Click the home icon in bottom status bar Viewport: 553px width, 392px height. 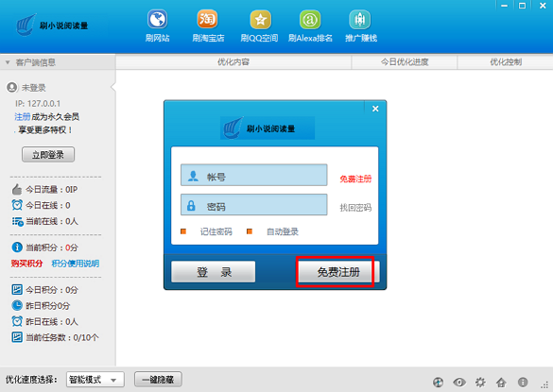pyautogui.click(x=501, y=383)
